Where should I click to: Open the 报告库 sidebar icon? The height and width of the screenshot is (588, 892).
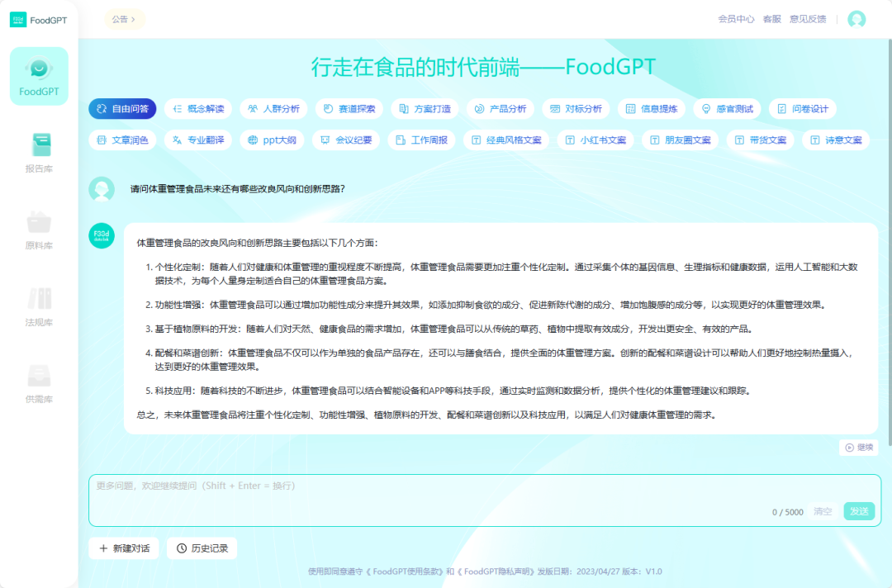pyautogui.click(x=39, y=145)
